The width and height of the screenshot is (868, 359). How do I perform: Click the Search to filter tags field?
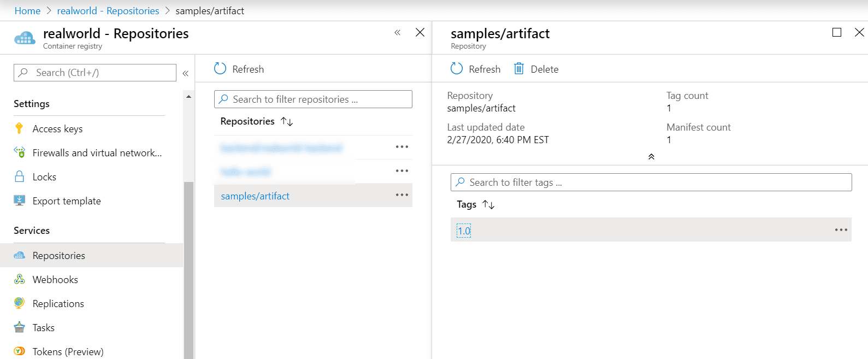650,183
